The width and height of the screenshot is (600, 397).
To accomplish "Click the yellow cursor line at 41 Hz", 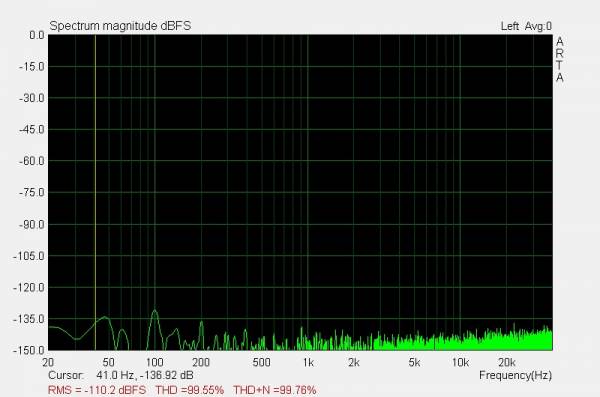I will (x=95, y=191).
